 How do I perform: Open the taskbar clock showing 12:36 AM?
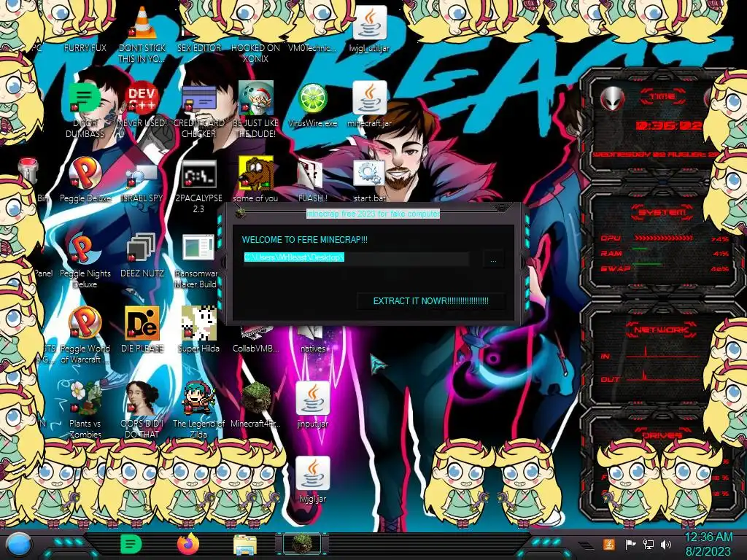pyautogui.click(x=708, y=544)
